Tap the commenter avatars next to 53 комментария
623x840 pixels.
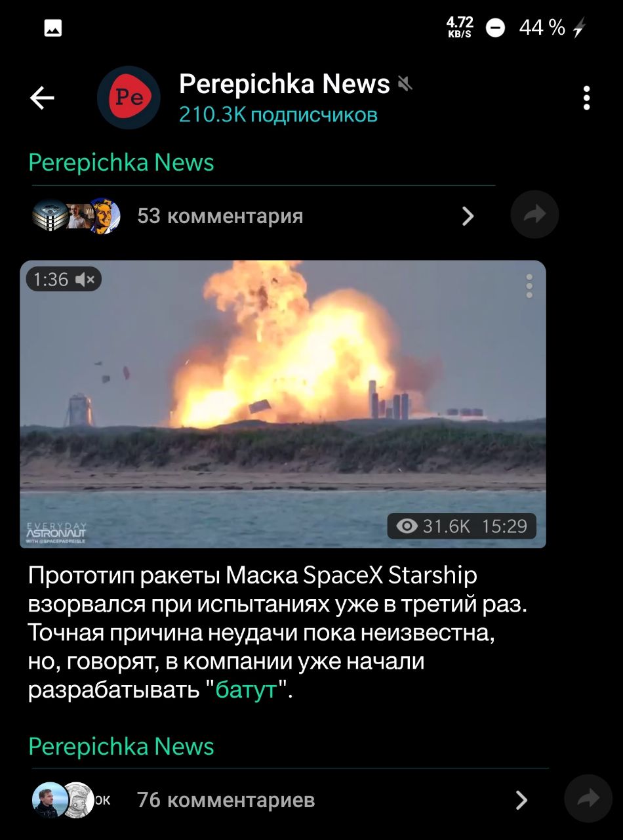point(76,215)
